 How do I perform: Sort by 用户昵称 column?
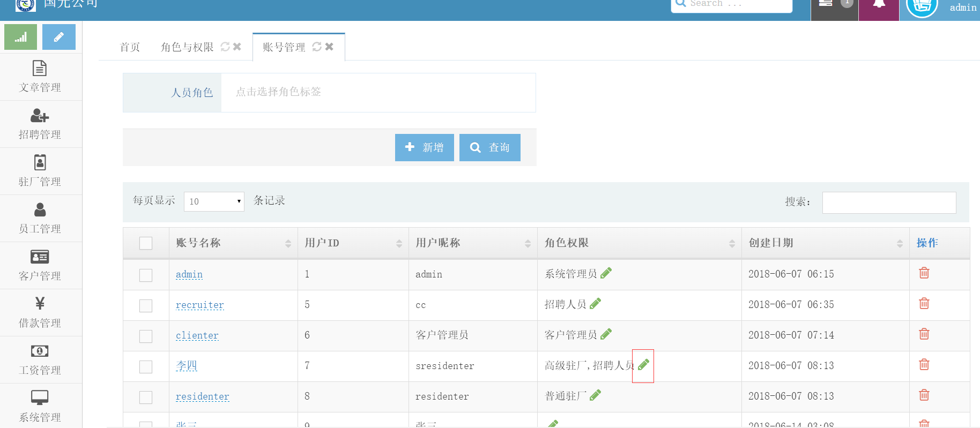click(473, 243)
